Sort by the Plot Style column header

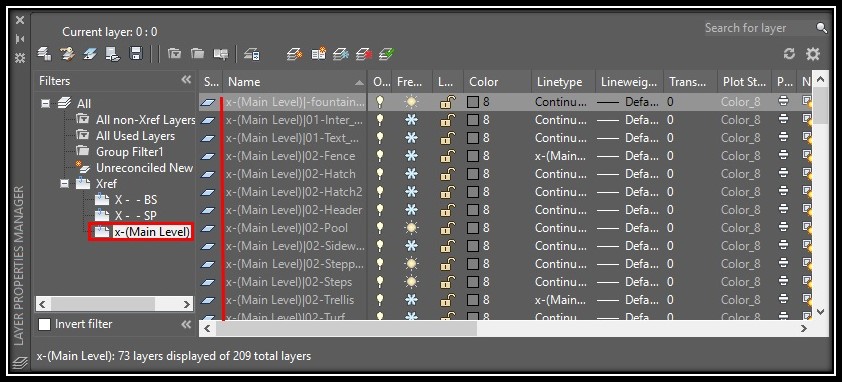click(744, 82)
